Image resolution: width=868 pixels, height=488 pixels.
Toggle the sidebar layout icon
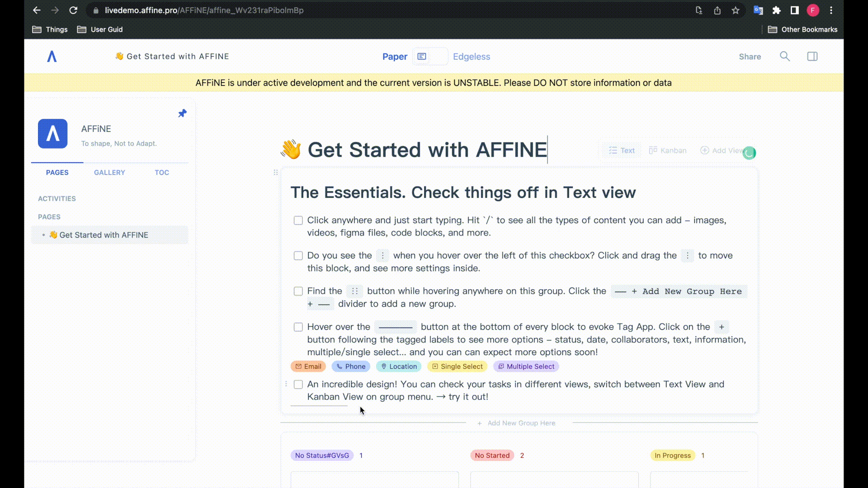812,56
